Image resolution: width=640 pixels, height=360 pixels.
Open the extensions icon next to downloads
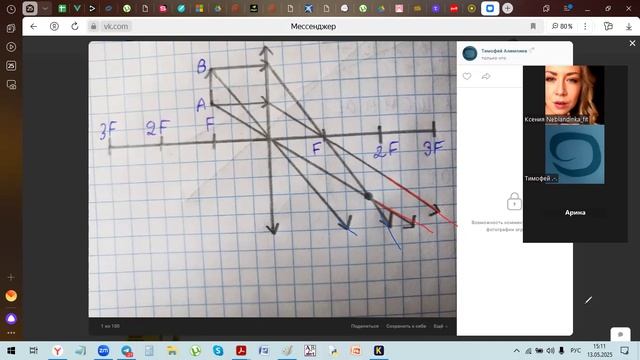coord(608,26)
